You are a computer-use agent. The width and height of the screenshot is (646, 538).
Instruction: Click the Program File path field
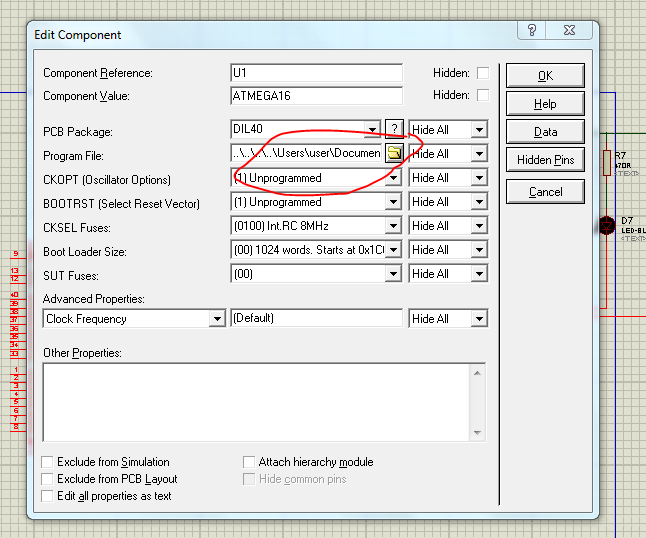pos(307,153)
